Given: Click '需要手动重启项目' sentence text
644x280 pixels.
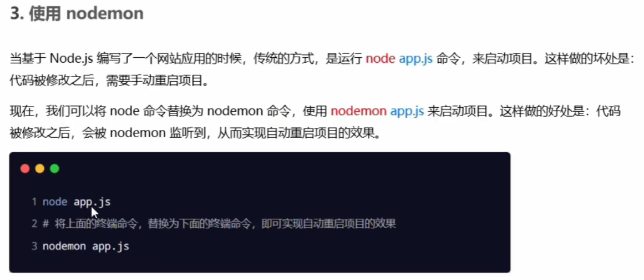Looking at the screenshot, I should tap(154, 81).
